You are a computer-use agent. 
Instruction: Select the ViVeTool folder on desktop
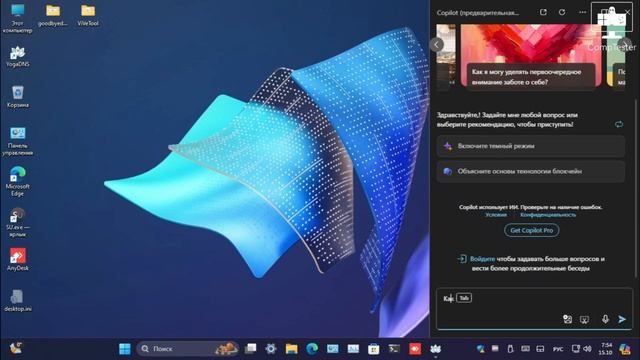[x=88, y=16]
